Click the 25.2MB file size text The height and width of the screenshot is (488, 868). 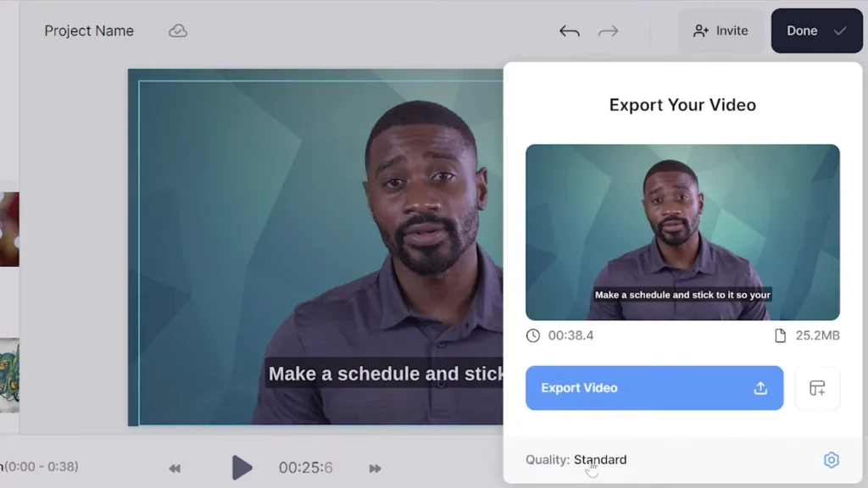pyautogui.click(x=818, y=335)
